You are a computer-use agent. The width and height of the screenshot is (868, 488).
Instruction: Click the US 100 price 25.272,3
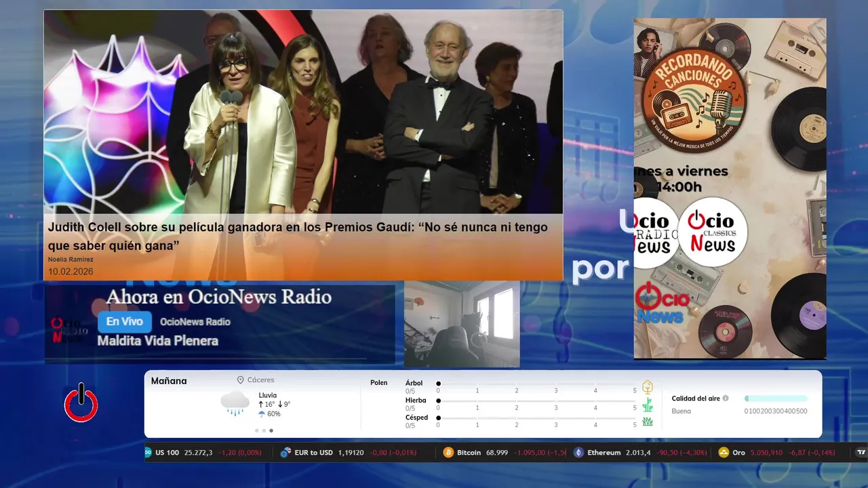click(x=198, y=453)
